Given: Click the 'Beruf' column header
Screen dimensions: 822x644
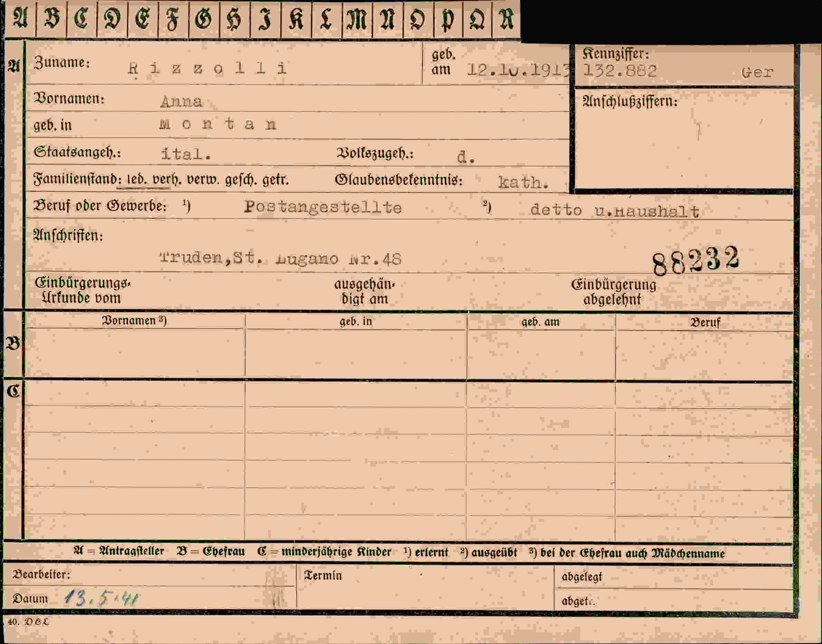Looking at the screenshot, I should 705,323.
